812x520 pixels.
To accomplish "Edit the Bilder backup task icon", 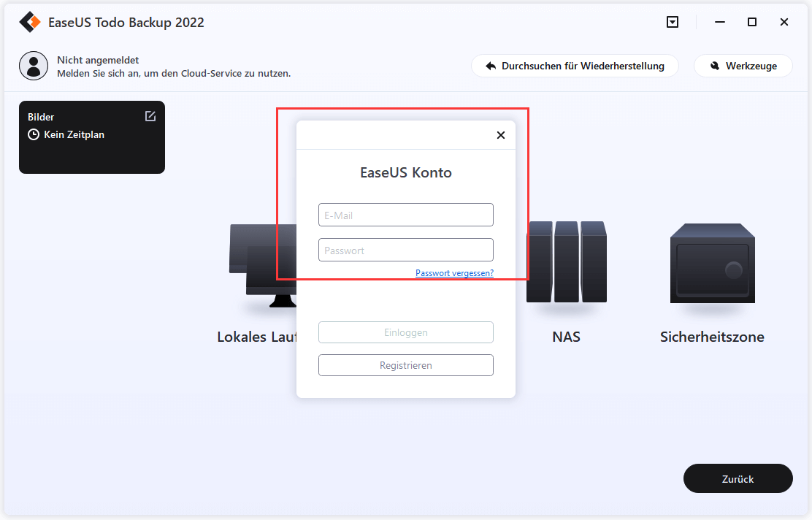I will click(150, 116).
